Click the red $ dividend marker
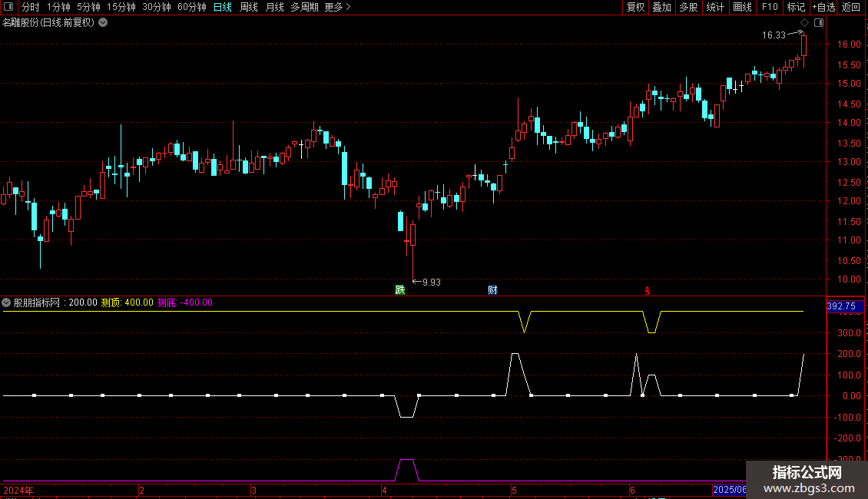Screen dimensions: 868x499 [647, 291]
